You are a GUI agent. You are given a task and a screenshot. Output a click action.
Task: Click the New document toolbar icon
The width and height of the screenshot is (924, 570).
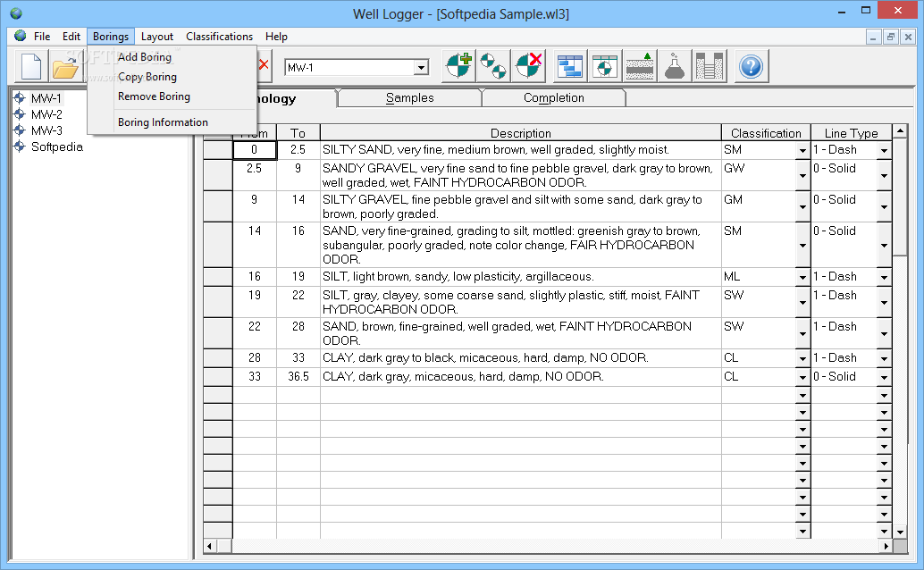pyautogui.click(x=30, y=66)
